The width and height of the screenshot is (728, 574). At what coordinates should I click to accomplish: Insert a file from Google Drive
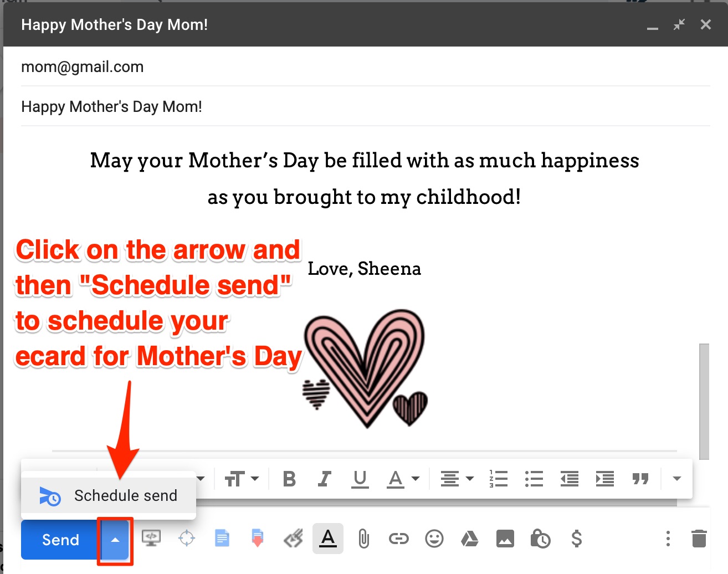coord(469,538)
